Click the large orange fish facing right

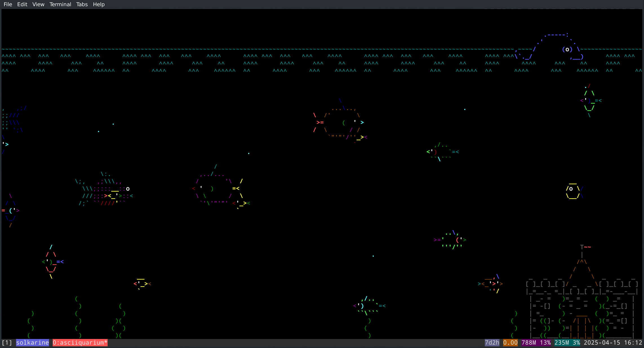[342, 123]
